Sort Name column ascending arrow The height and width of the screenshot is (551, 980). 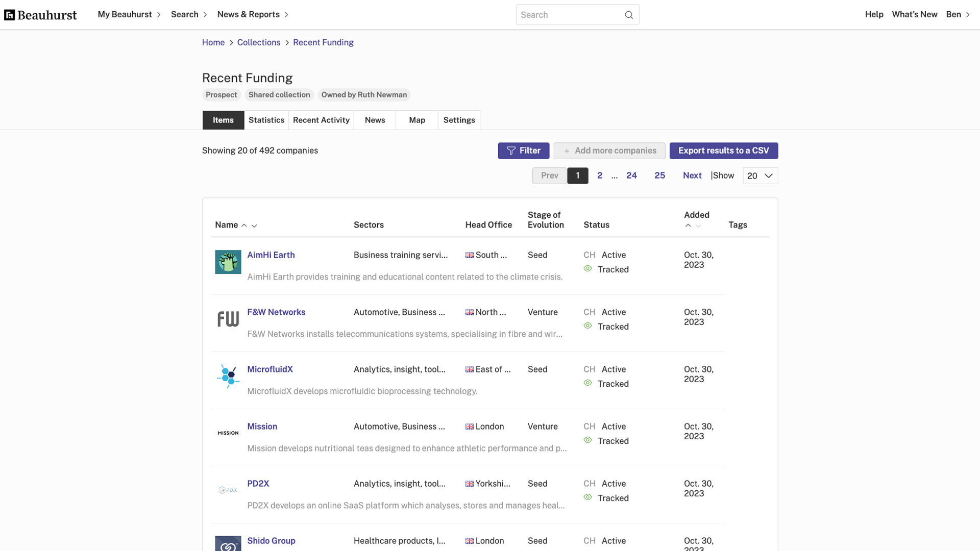coord(244,226)
